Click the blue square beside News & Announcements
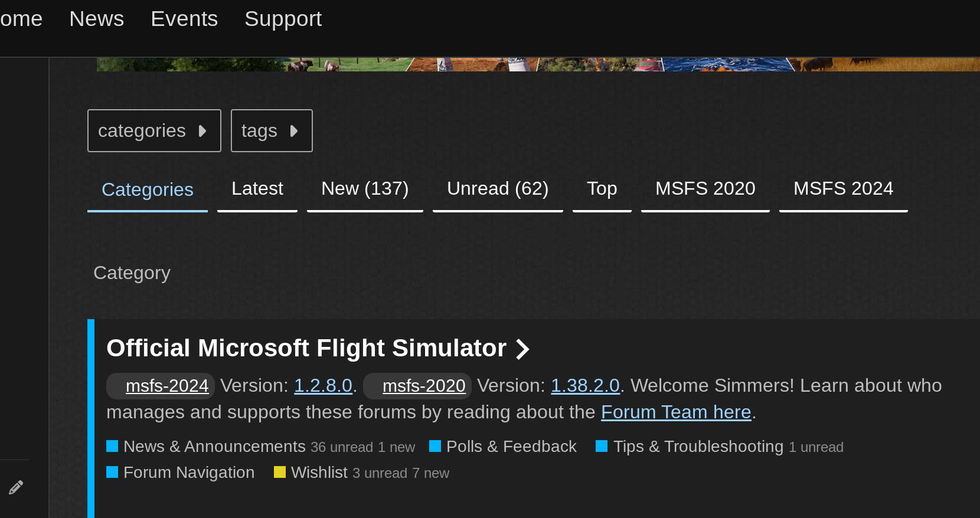Screen dimensions: 980x518 pyautogui.click(x=112, y=447)
